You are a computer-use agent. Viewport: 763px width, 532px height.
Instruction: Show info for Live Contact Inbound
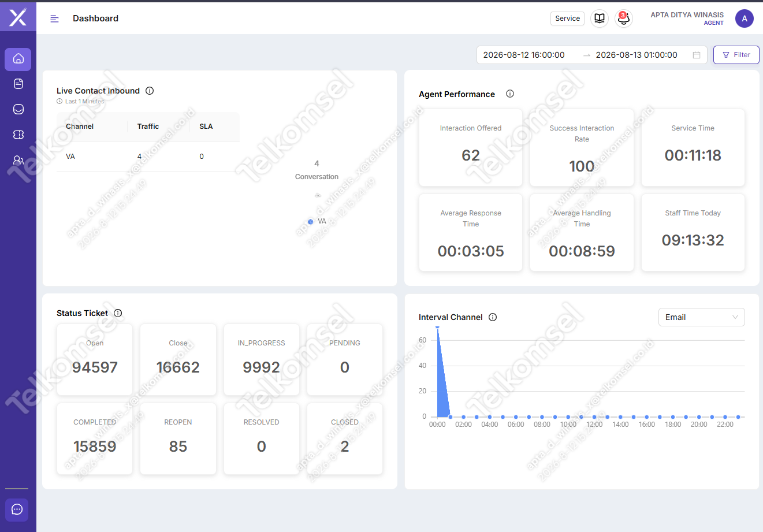[x=150, y=91]
